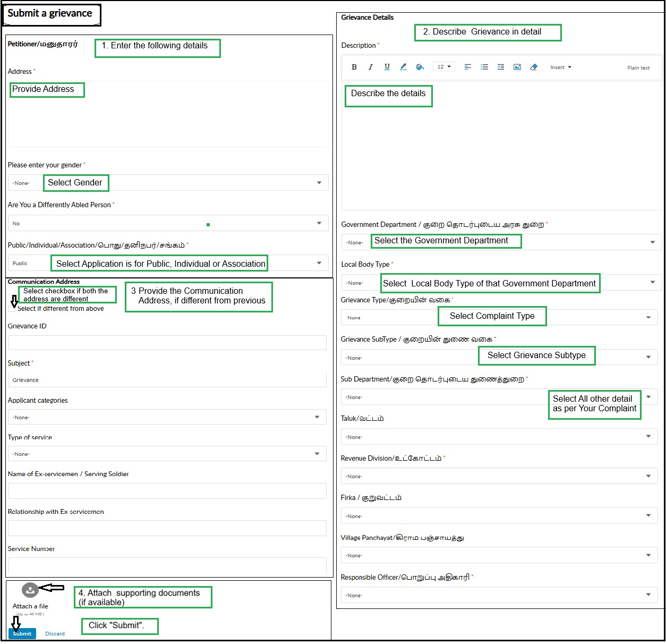This screenshot has height=644, width=666.
Task: Apply italic formatting in the description toolbar
Action: click(371, 67)
